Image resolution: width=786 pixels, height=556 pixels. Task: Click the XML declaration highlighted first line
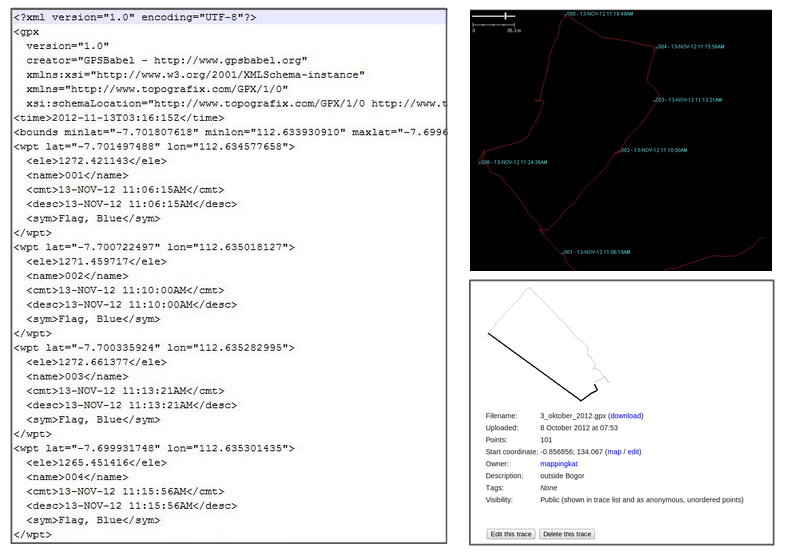[229, 17]
